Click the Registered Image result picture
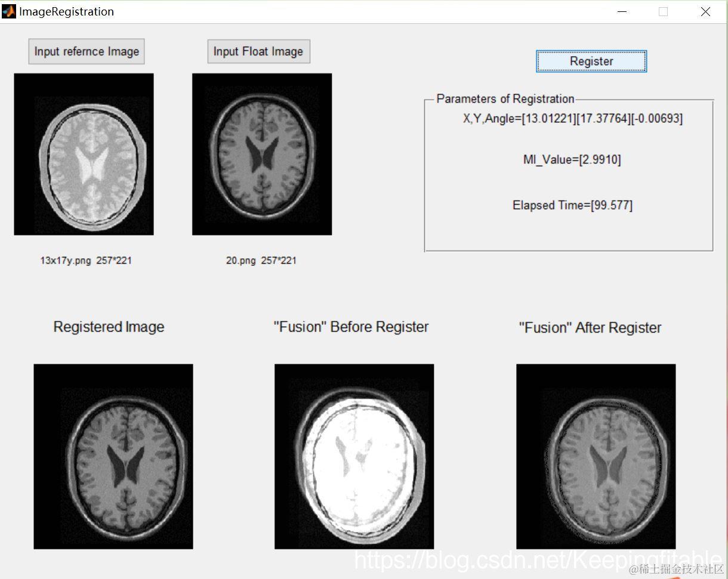728x579 pixels. click(113, 456)
